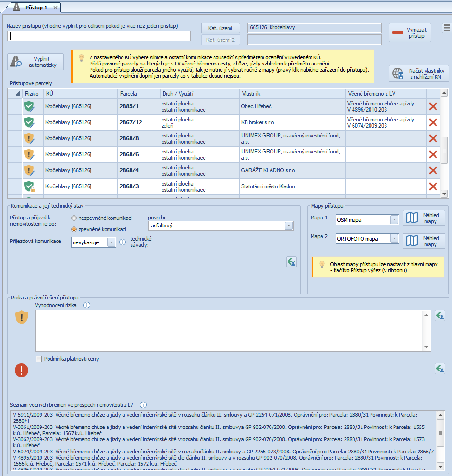Image resolution: width=452 pixels, height=476 pixels.
Task: Open Náhled mapy for Mapa 1
Action: [x=424, y=218]
